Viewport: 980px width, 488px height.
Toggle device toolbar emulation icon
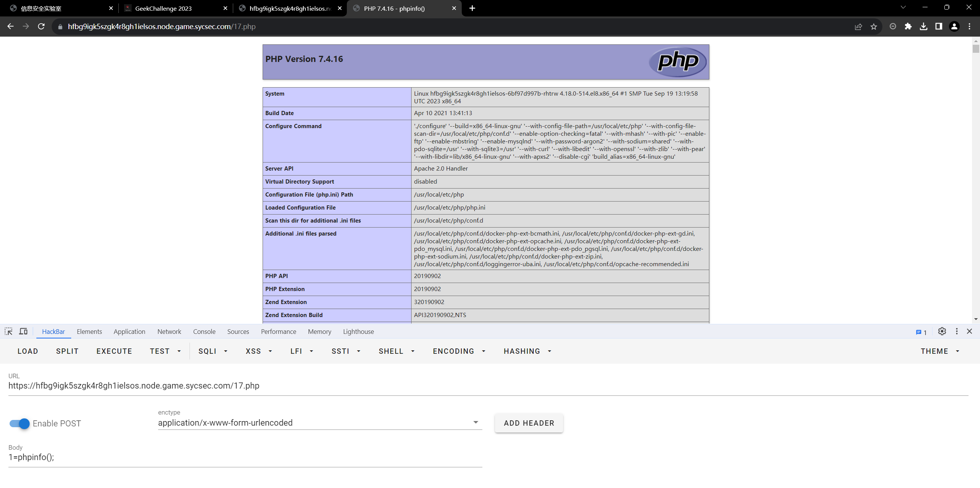[23, 332]
